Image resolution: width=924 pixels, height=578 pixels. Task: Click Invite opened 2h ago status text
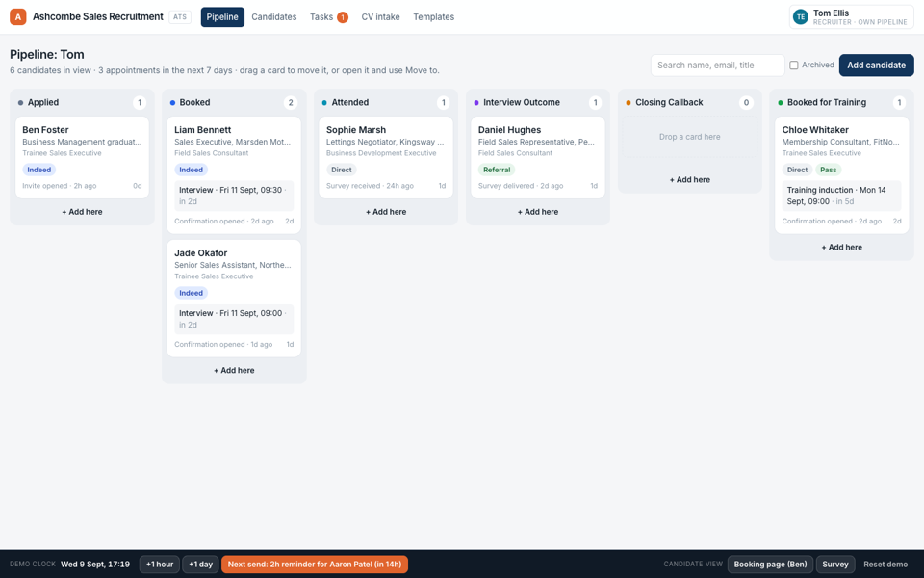[x=60, y=186]
